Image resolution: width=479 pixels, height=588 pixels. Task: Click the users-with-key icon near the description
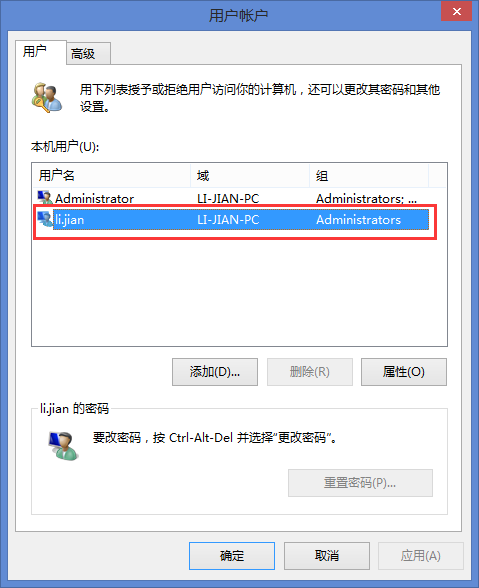[47, 98]
